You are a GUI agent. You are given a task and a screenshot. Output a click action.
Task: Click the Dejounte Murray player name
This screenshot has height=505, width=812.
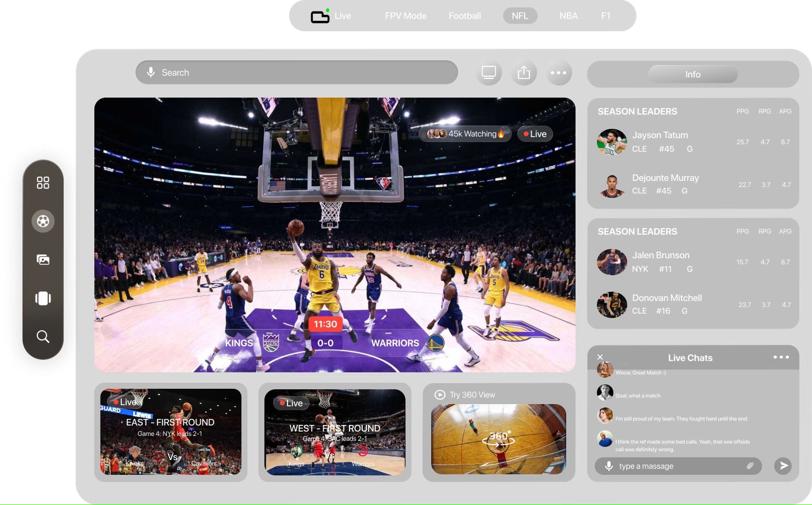point(666,178)
